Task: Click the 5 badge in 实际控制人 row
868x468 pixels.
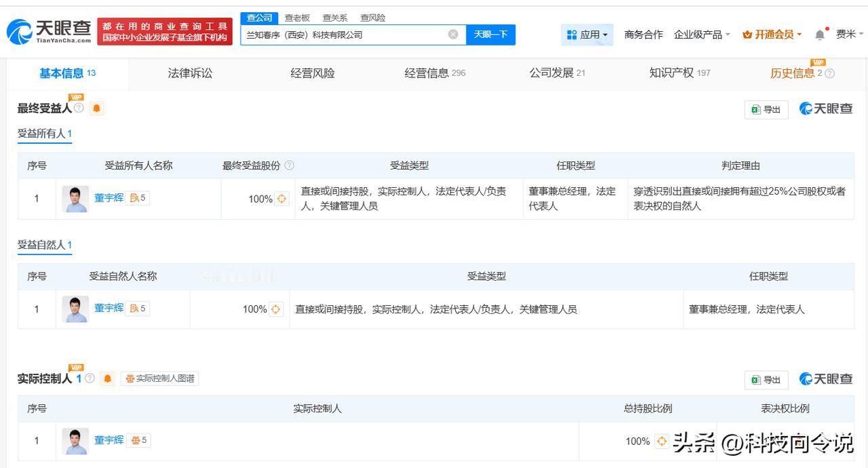Action: pyautogui.click(x=139, y=440)
